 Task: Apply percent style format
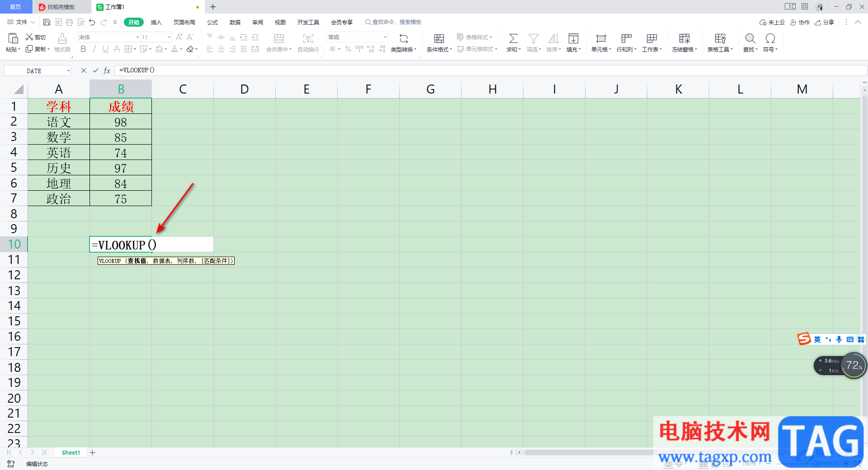click(x=348, y=49)
